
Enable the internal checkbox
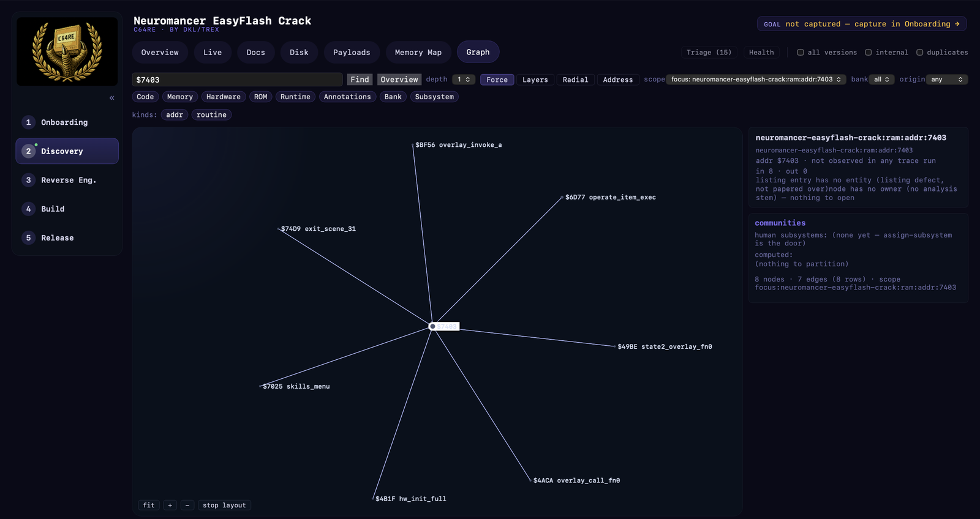tap(868, 53)
